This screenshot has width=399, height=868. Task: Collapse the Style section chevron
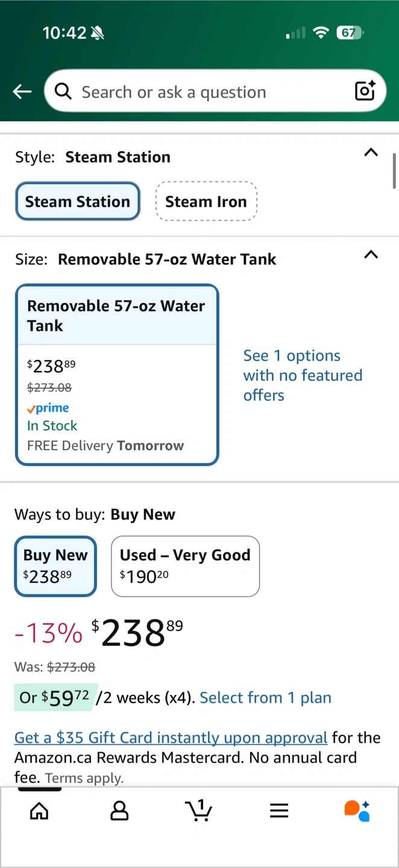coord(371,153)
